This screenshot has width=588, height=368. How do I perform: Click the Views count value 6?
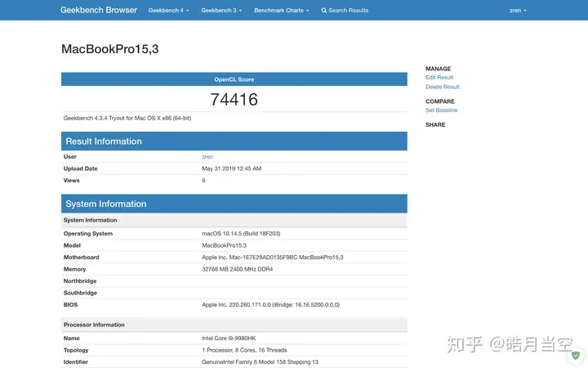click(x=203, y=181)
